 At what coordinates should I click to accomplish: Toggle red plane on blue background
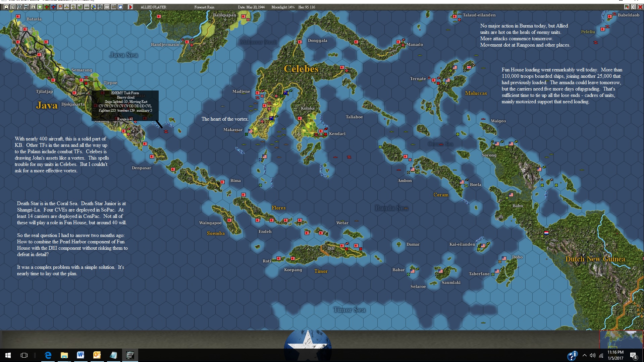[53, 7]
